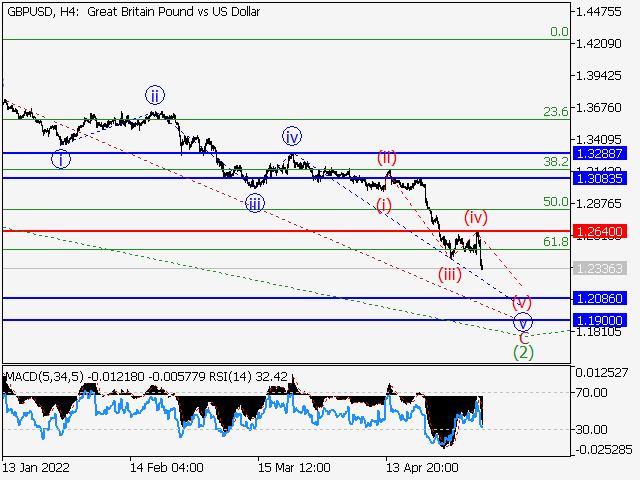
Task: Select the blue circled wave iii marker
Action: (x=255, y=203)
